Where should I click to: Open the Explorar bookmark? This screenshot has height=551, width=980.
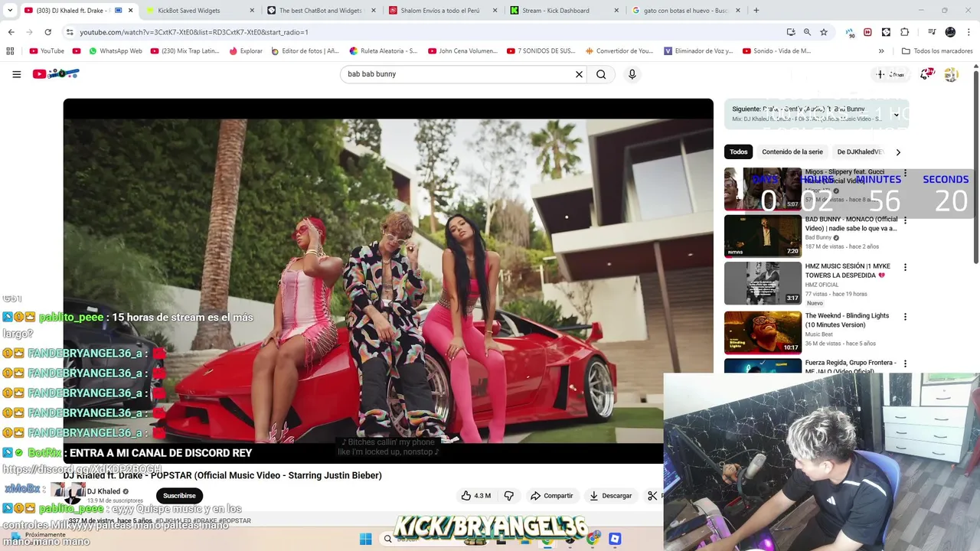point(245,51)
